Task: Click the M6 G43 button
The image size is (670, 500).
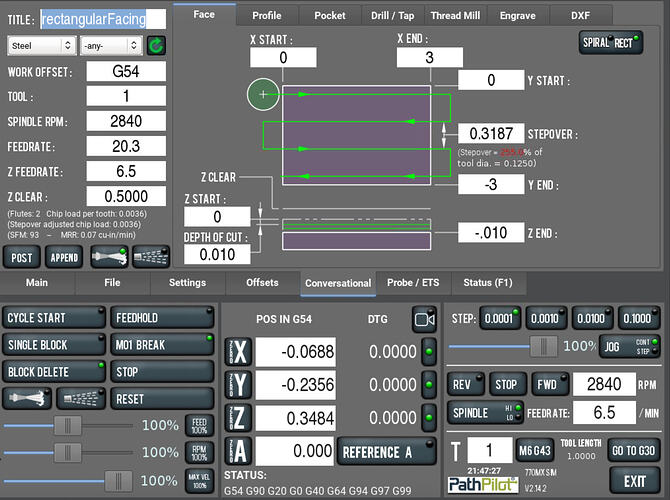Action: 535,450
